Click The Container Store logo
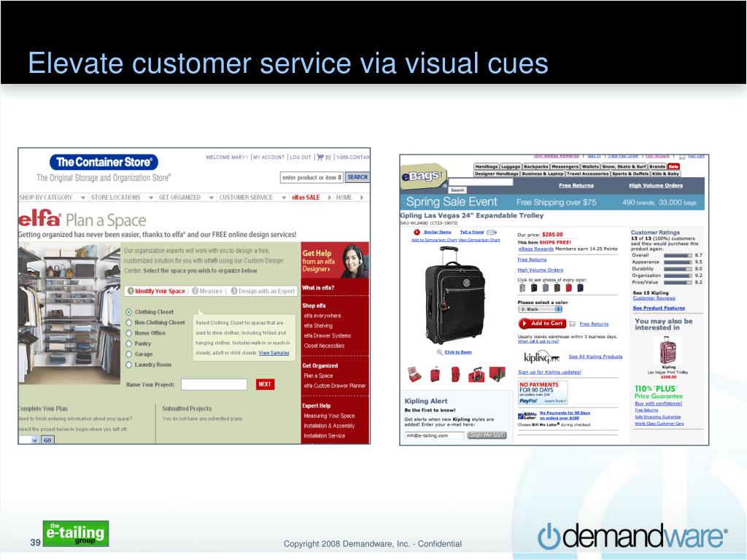Viewport: 747px width, 560px height. coord(104,162)
